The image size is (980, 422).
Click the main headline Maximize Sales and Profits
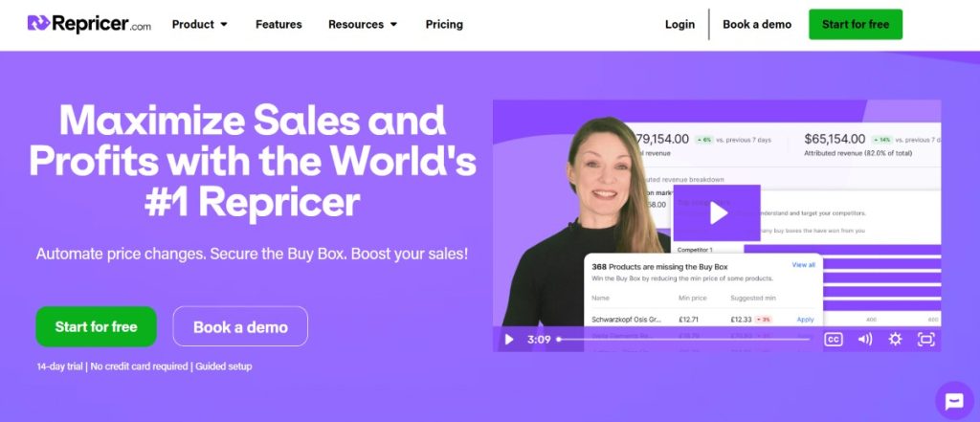click(253, 162)
